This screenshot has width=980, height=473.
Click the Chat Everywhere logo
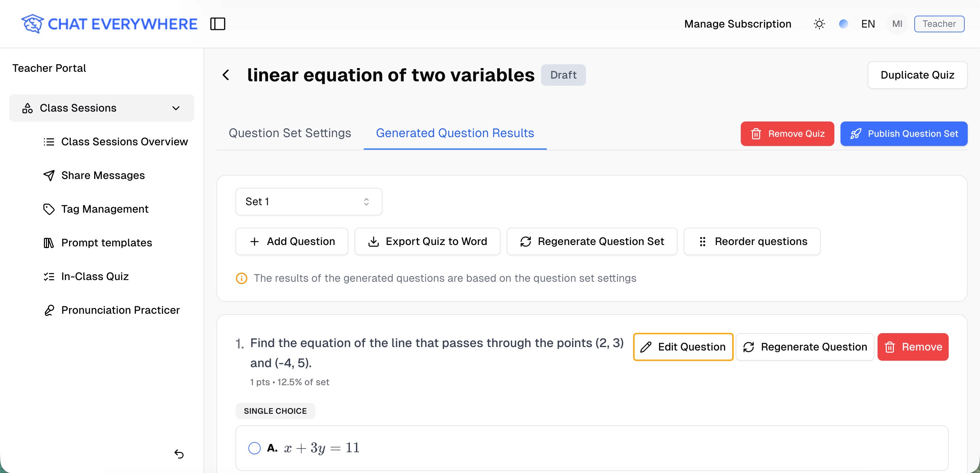(x=109, y=24)
